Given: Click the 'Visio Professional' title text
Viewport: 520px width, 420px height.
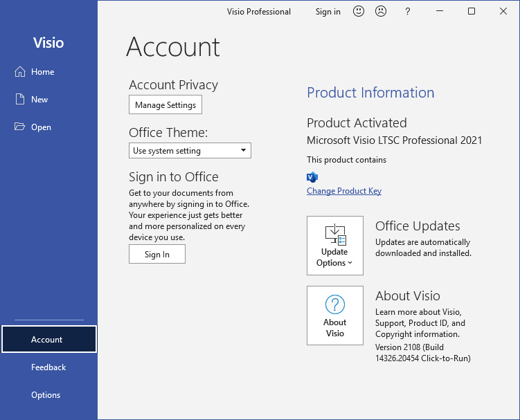Looking at the screenshot, I should 259,12.
